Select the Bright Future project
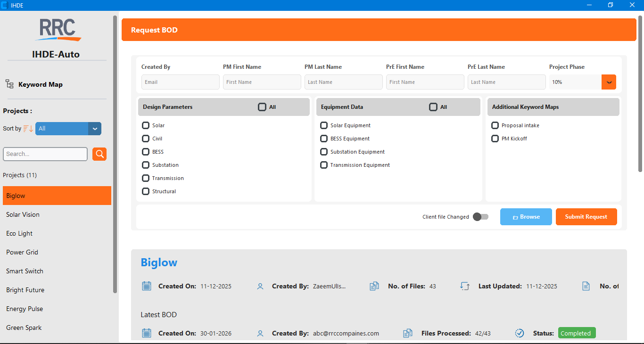The height and width of the screenshot is (344, 644). pos(57,290)
